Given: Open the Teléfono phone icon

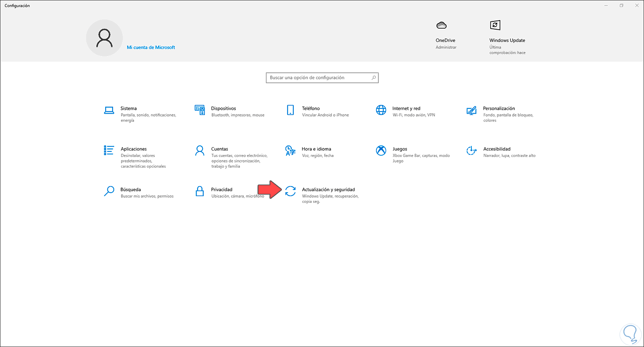Looking at the screenshot, I should (290, 110).
